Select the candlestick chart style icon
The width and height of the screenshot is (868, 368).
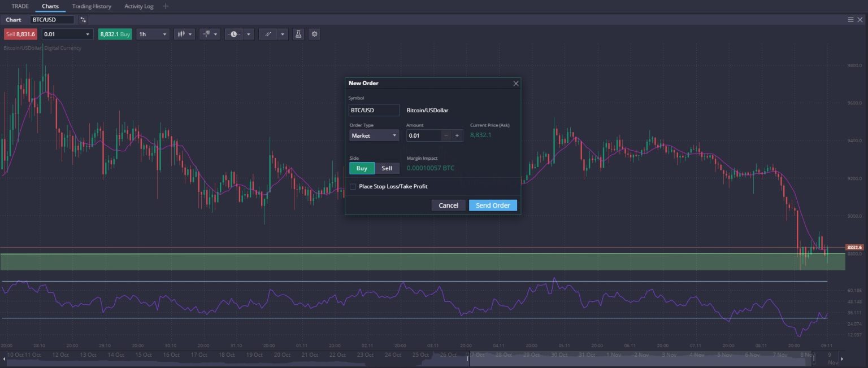tap(182, 34)
